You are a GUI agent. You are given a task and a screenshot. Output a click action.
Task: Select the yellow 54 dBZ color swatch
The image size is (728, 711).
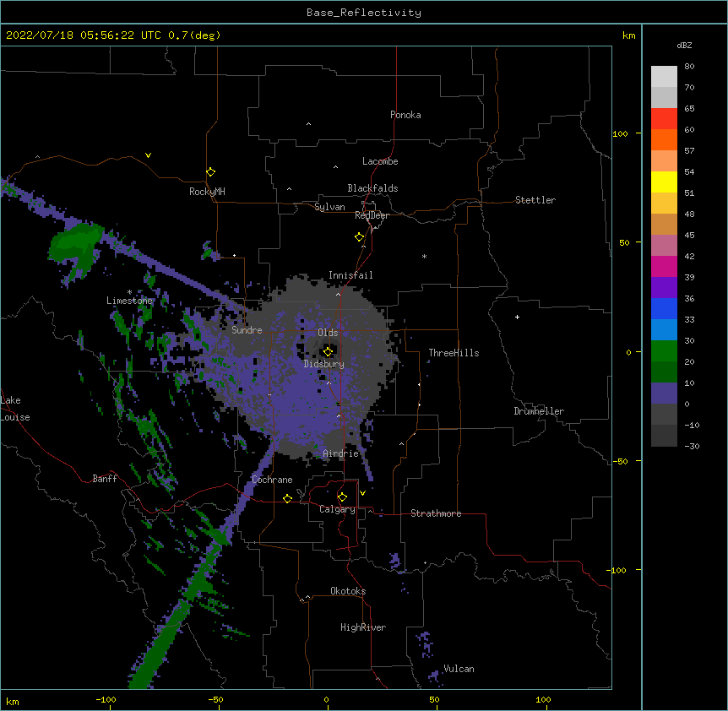click(x=664, y=182)
